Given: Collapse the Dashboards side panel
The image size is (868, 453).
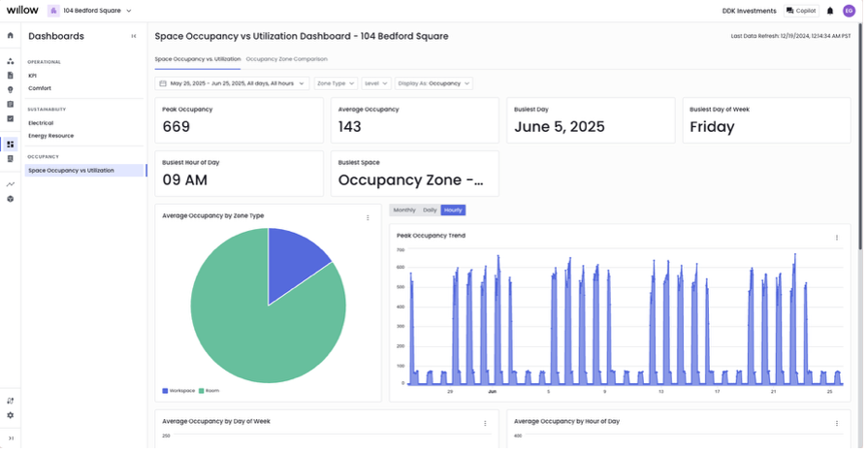Looking at the screenshot, I should [x=134, y=36].
